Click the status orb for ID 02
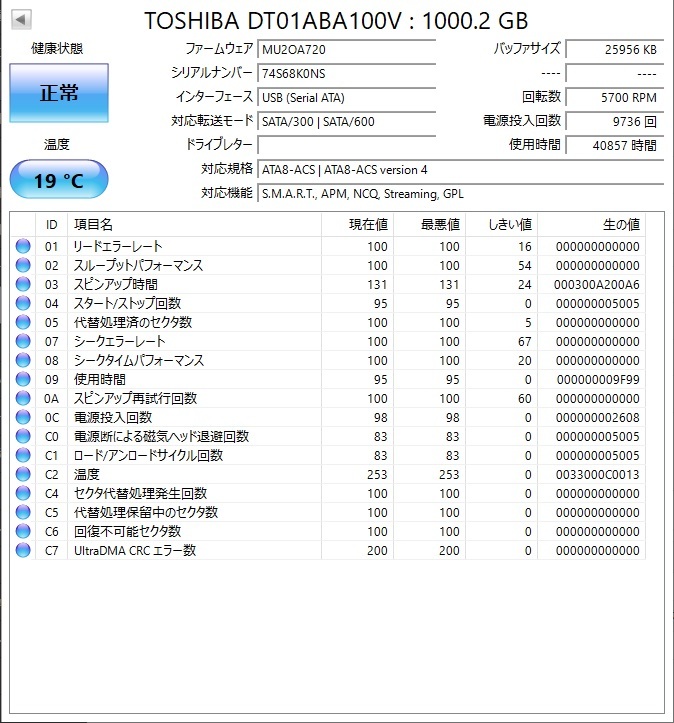The height and width of the screenshot is (723, 674). click(23, 265)
